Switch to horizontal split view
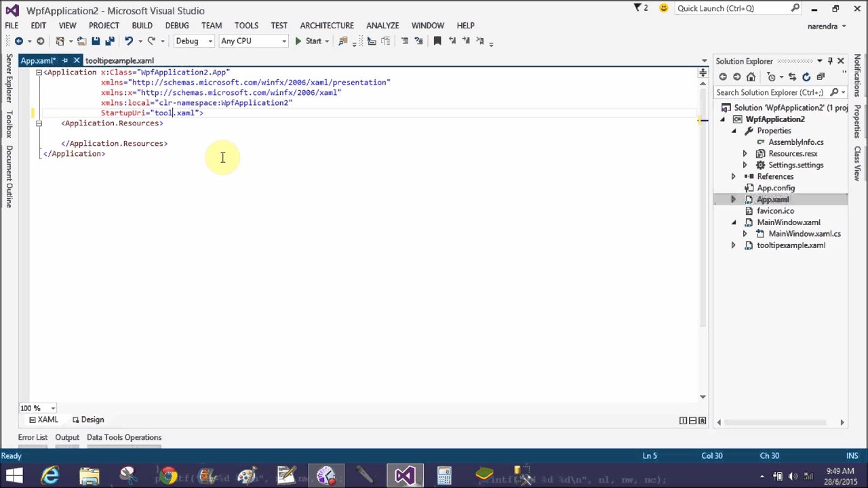The height and width of the screenshot is (488, 868). [692, 420]
